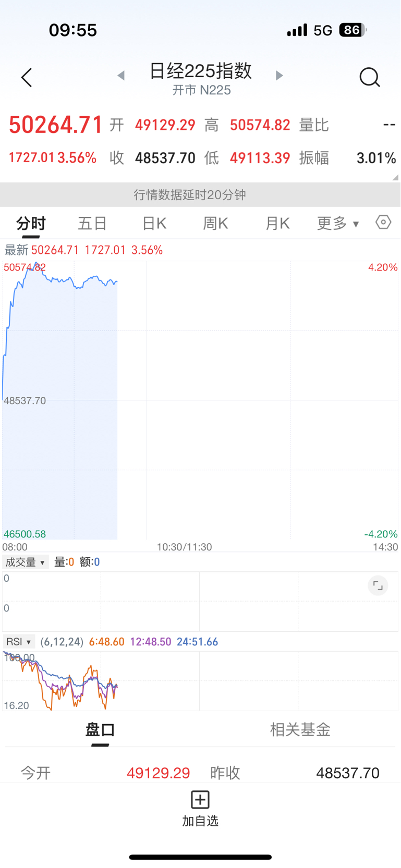The width and height of the screenshot is (401, 868).
Task: Tap the add-to-watchlist plus icon
Action: [200, 799]
